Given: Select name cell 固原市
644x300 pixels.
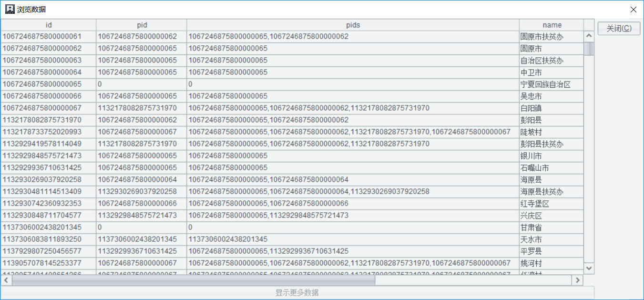Looking at the screenshot, I should coord(552,49).
